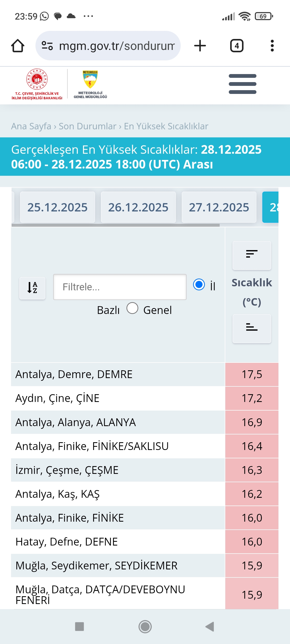Switch to the 26.12.2025 date tab
Screen dimensions: 290x644
pyautogui.click(x=138, y=207)
